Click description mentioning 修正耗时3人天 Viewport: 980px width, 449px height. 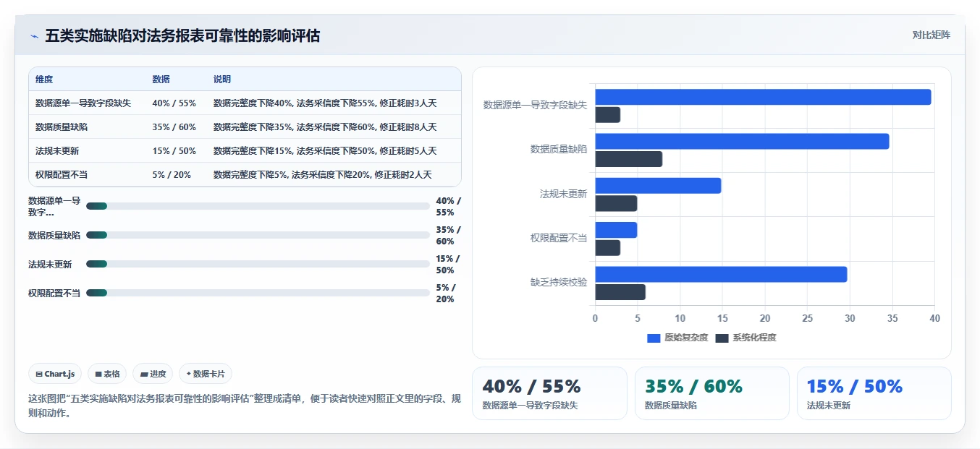coord(325,103)
